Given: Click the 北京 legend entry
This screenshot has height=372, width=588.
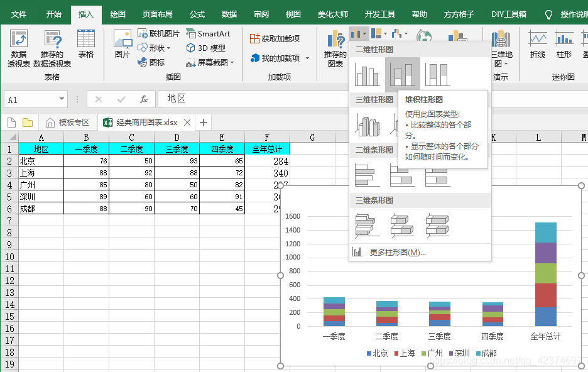Looking at the screenshot, I should (378, 353).
